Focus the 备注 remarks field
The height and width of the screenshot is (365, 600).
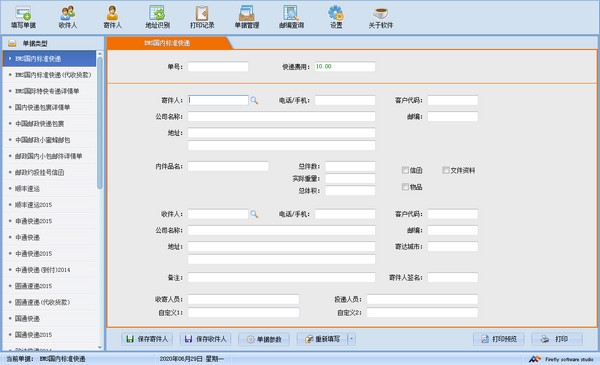coord(281,277)
